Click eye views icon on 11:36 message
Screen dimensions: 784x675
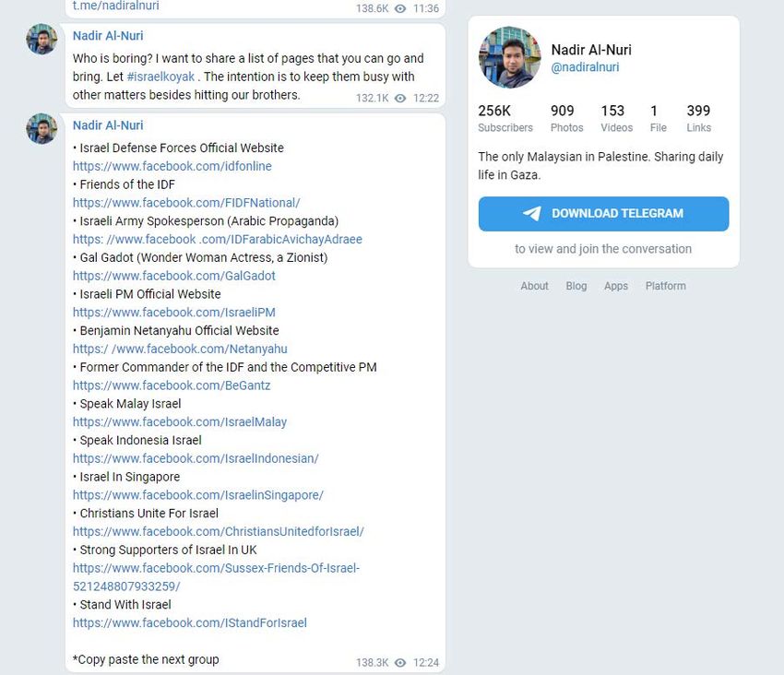coord(400,8)
